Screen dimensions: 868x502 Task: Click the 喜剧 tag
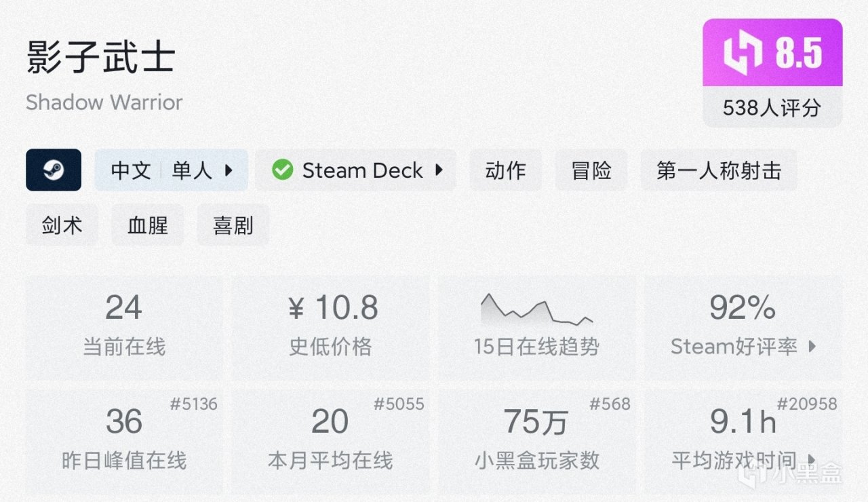[233, 225]
